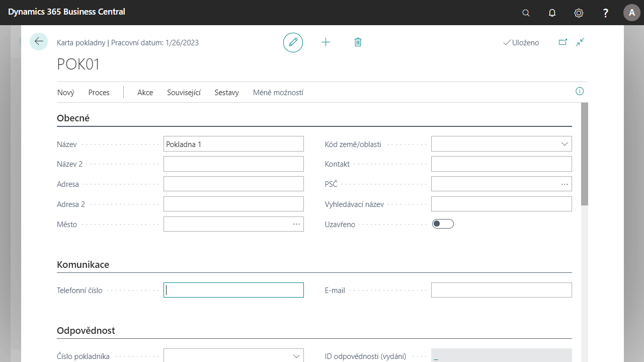Collapse the page with shrink arrows icon
This screenshot has height=362, width=644.
pyautogui.click(x=580, y=42)
